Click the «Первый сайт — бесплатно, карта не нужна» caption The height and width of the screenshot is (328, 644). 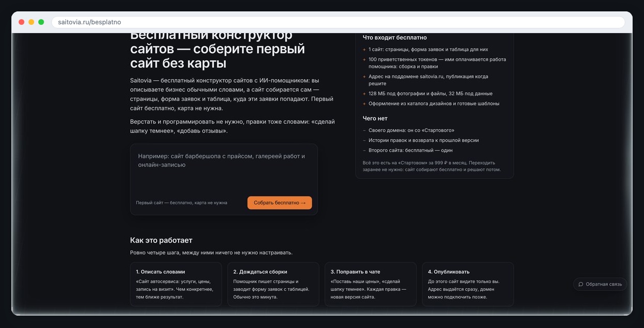[181, 203]
